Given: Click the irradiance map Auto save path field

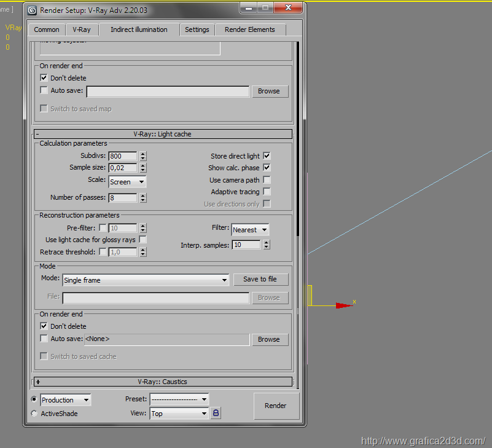Looking at the screenshot, I should [x=168, y=92].
